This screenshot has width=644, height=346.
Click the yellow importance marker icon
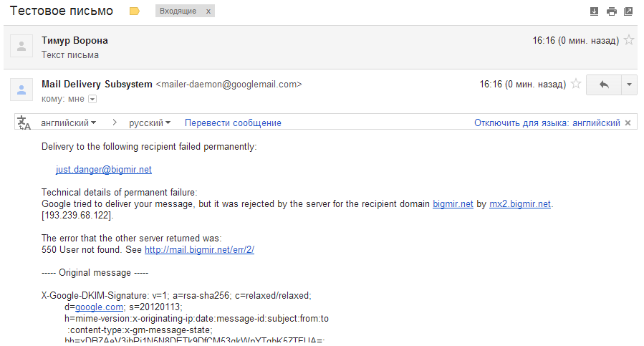click(x=134, y=11)
